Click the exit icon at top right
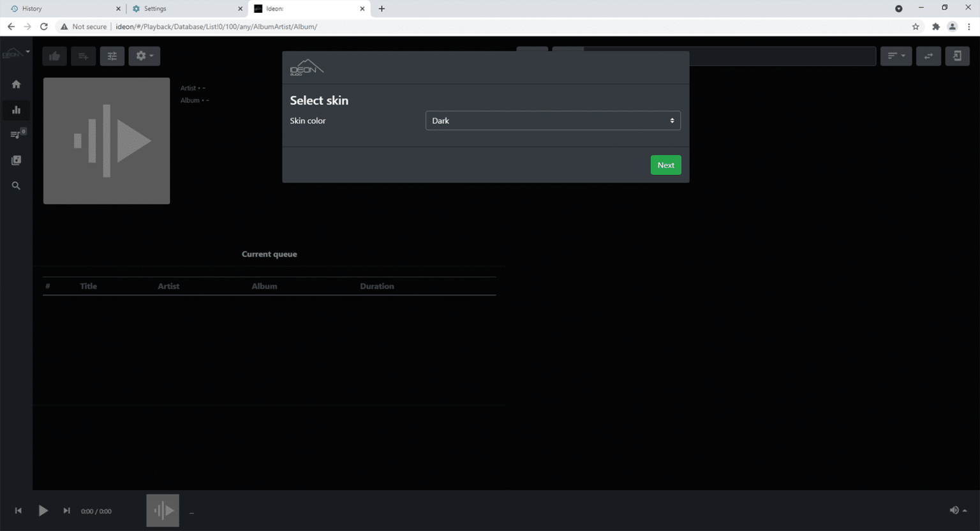This screenshot has height=531, width=980. (957, 56)
